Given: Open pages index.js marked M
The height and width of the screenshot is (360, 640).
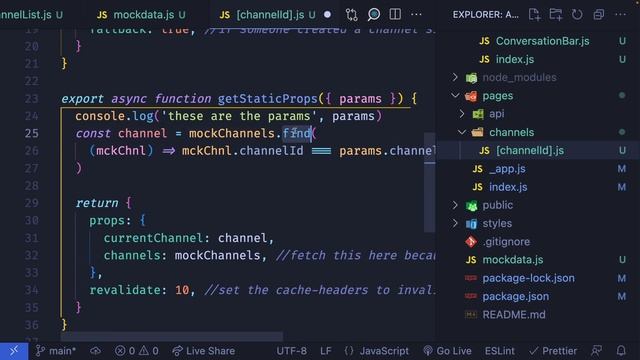Looking at the screenshot, I should (x=508, y=187).
